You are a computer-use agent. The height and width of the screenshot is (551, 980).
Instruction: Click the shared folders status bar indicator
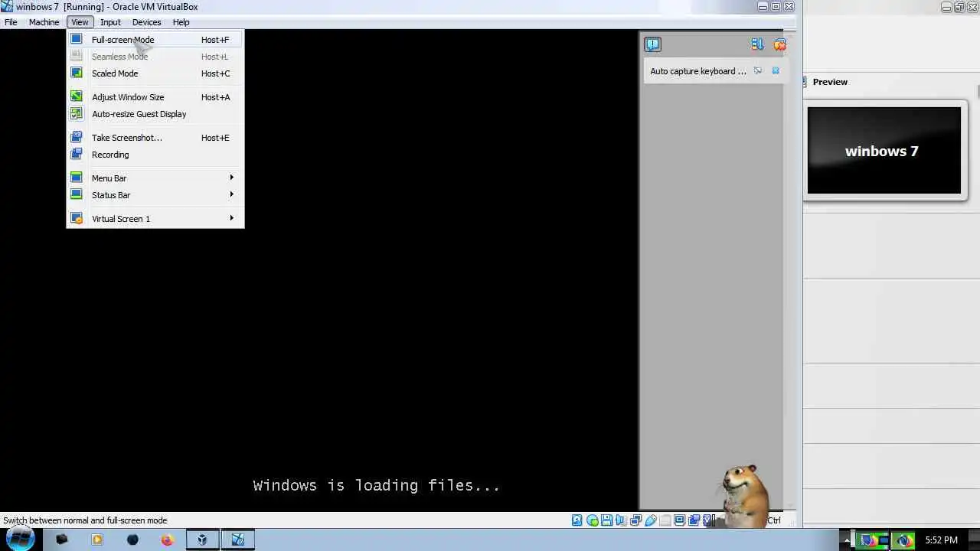665,520
